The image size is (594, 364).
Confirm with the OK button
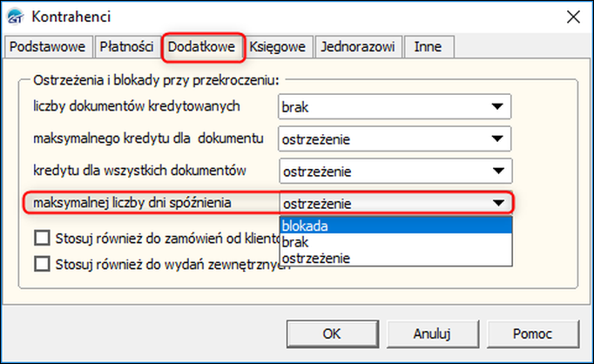pyautogui.click(x=332, y=334)
